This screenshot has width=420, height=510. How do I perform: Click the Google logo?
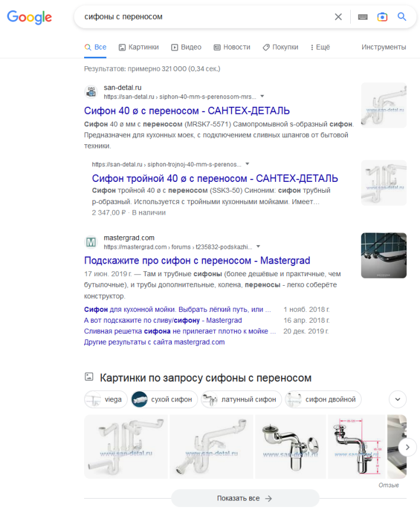point(29,17)
